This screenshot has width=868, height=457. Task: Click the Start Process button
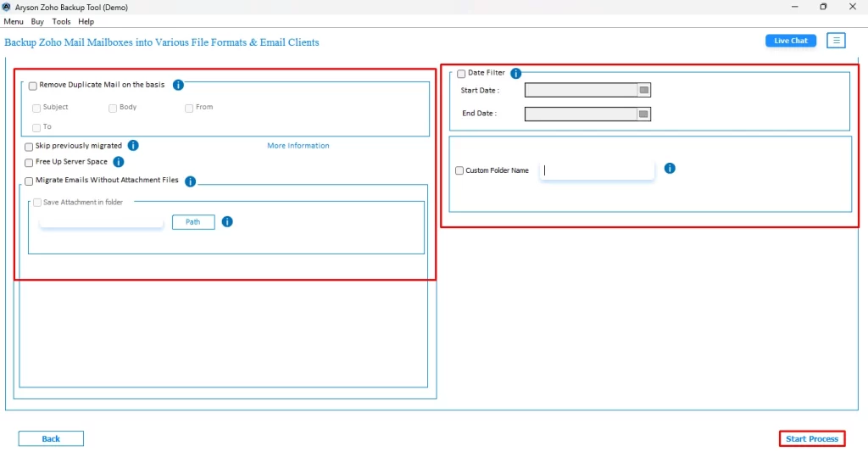[812, 438]
